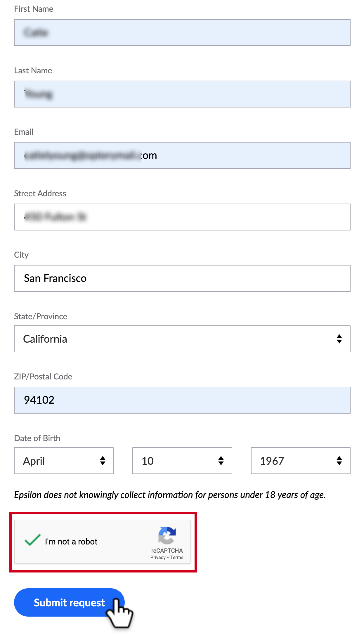Click the birth month stepper arrows

103,461
